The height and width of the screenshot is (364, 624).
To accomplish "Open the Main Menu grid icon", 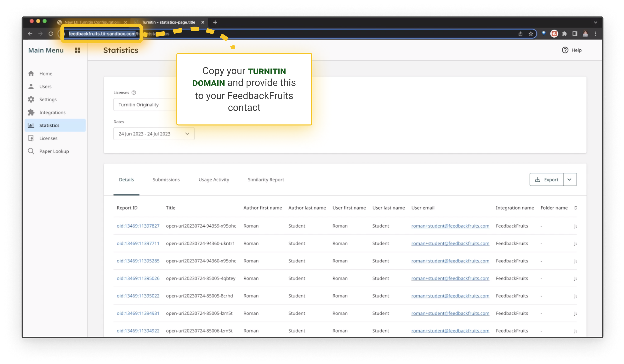I will (x=77, y=50).
